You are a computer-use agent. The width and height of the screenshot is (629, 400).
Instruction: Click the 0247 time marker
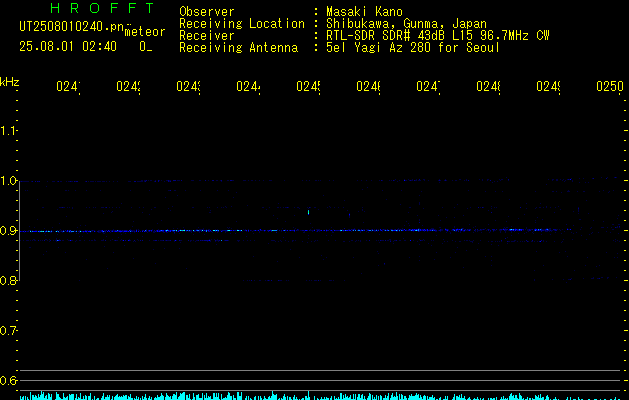pos(428,87)
